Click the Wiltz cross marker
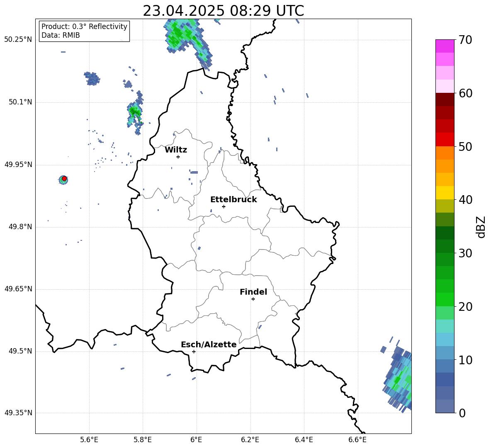This screenshot has width=491, height=448. [x=178, y=157]
